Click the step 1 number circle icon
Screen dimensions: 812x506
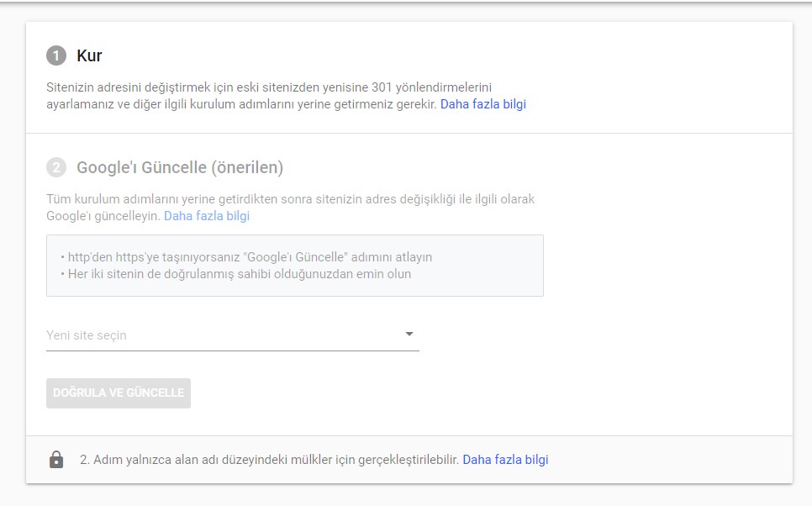click(56, 55)
